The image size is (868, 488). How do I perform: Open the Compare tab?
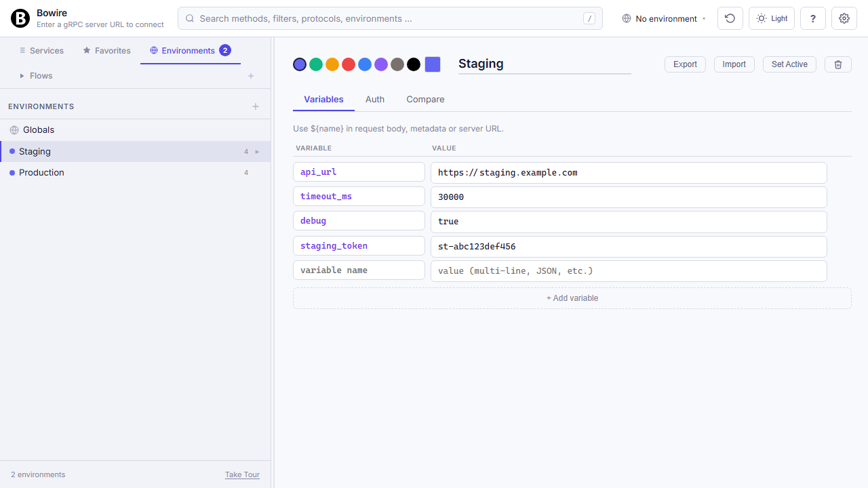(x=425, y=100)
